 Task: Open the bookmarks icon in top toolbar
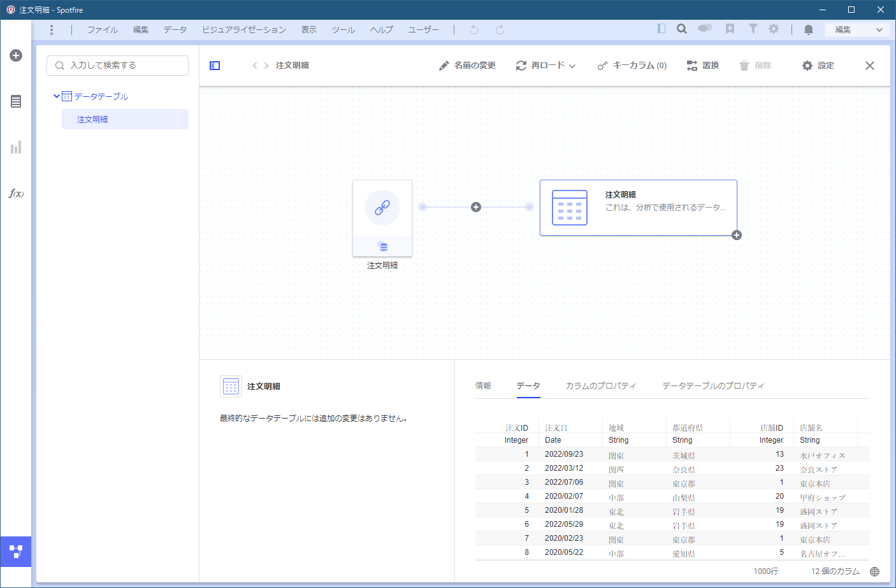pyautogui.click(x=730, y=29)
